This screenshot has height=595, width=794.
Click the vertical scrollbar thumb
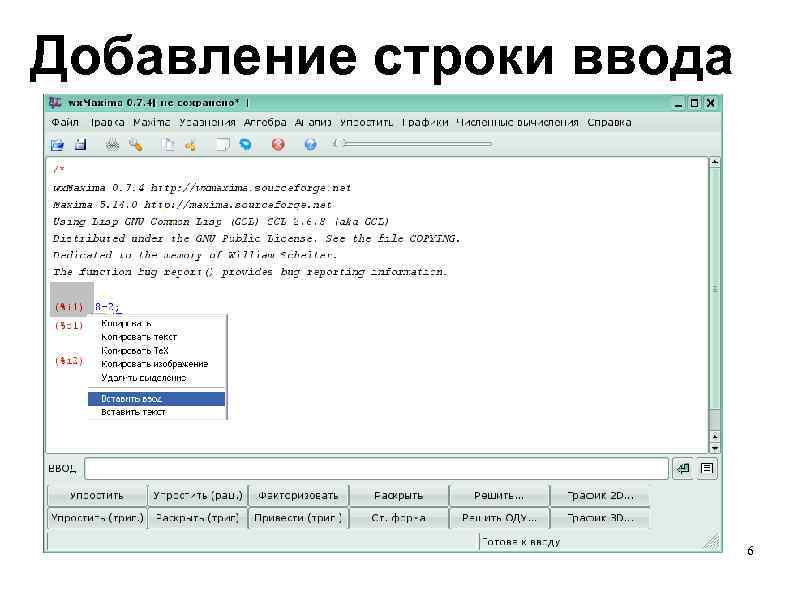coord(714,289)
